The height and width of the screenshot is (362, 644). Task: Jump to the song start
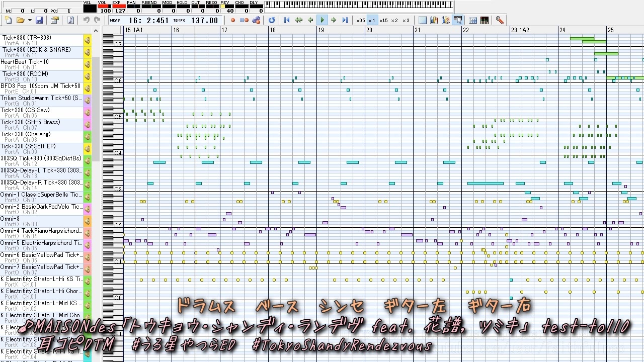point(287,20)
